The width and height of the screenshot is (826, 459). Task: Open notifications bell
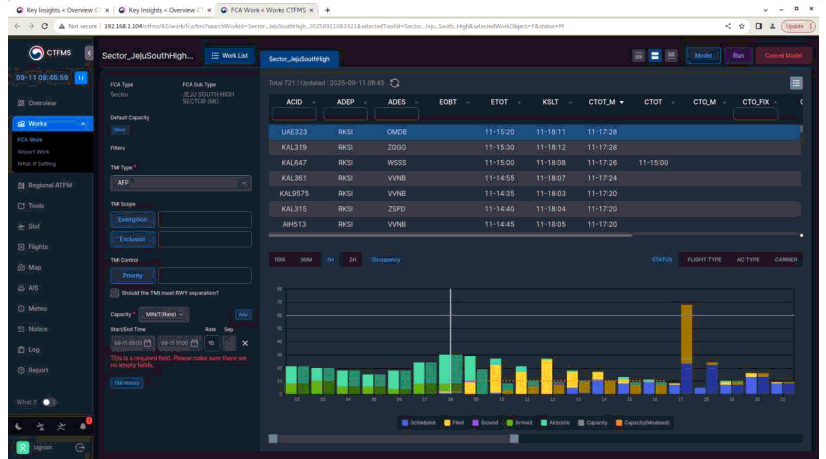(83, 426)
